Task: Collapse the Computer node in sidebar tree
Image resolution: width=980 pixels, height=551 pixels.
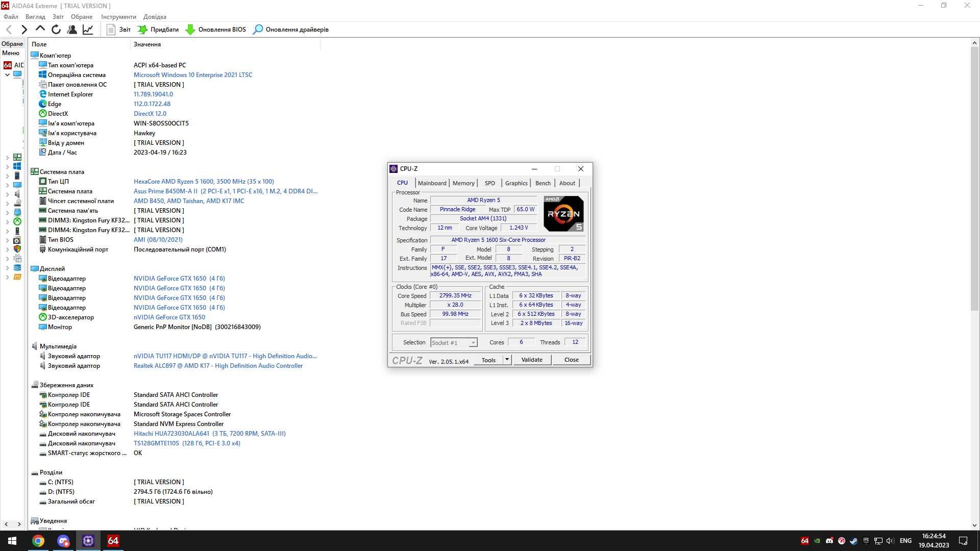Action: [x=7, y=74]
